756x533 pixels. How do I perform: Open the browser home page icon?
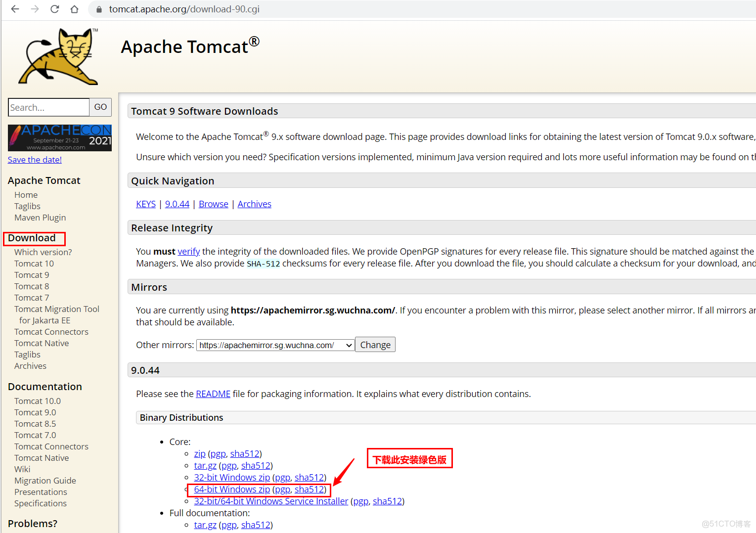tap(74, 9)
